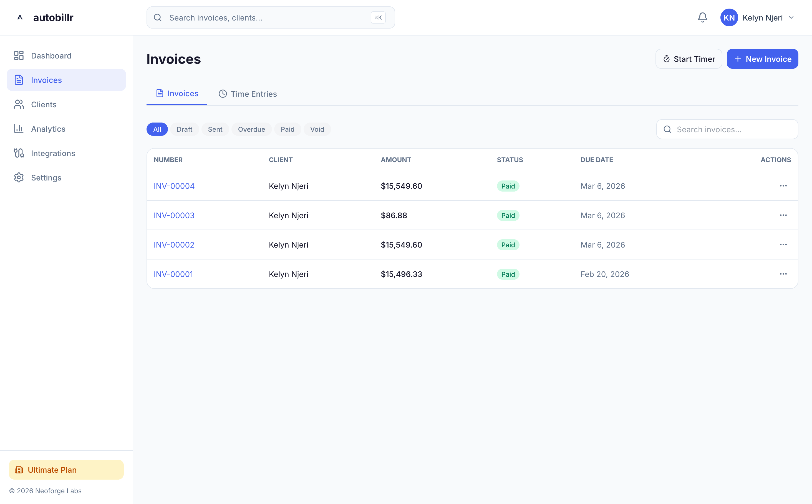This screenshot has height=504, width=812.
Task: Open Dashboard from the sidebar icon
Action: [19, 55]
